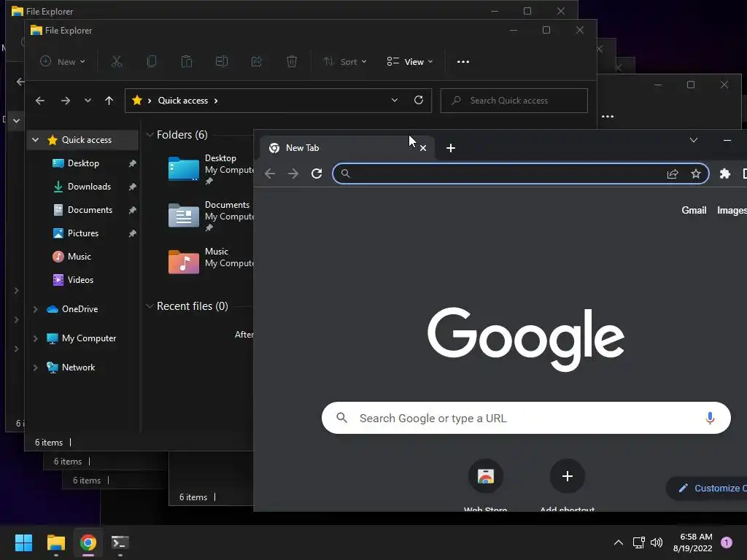Image resolution: width=747 pixels, height=560 pixels.
Task: Click the Chrome reload page button
Action: (317, 174)
